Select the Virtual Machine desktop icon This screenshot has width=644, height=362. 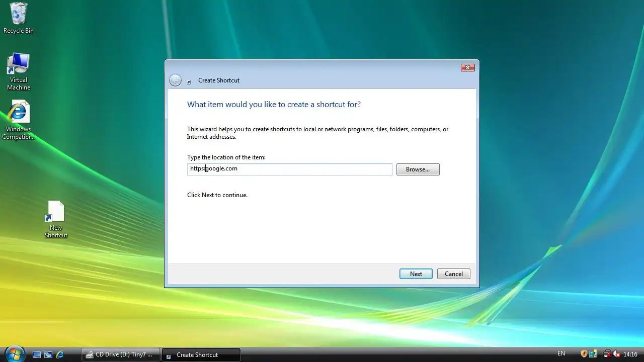coord(19,72)
